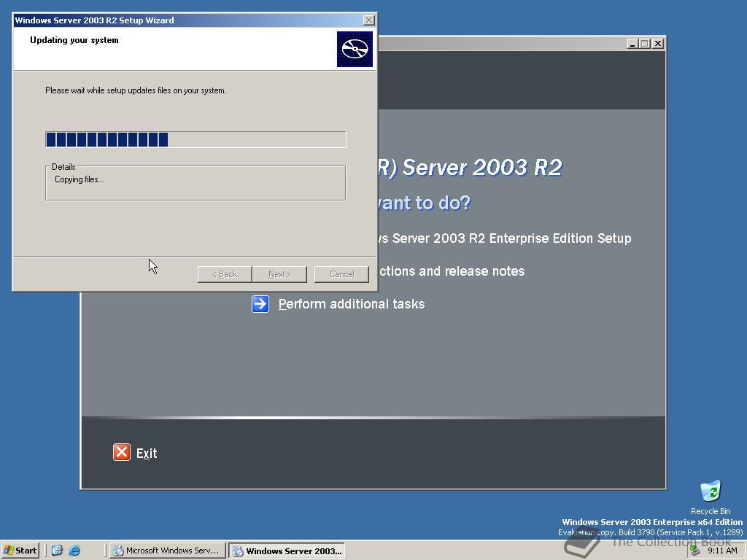Image resolution: width=747 pixels, height=560 pixels.
Task: Click the Show Desktop quick launch icon
Action: tap(57, 551)
